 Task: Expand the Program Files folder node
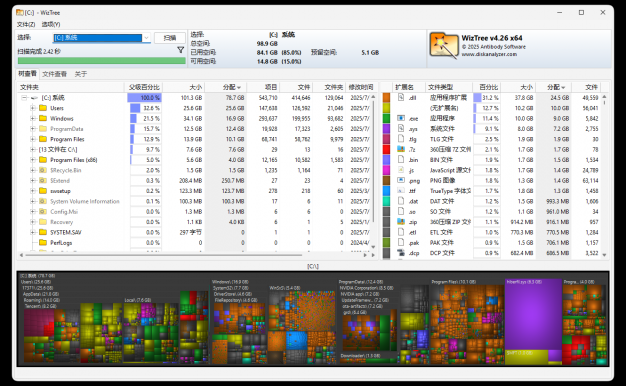click(33, 139)
